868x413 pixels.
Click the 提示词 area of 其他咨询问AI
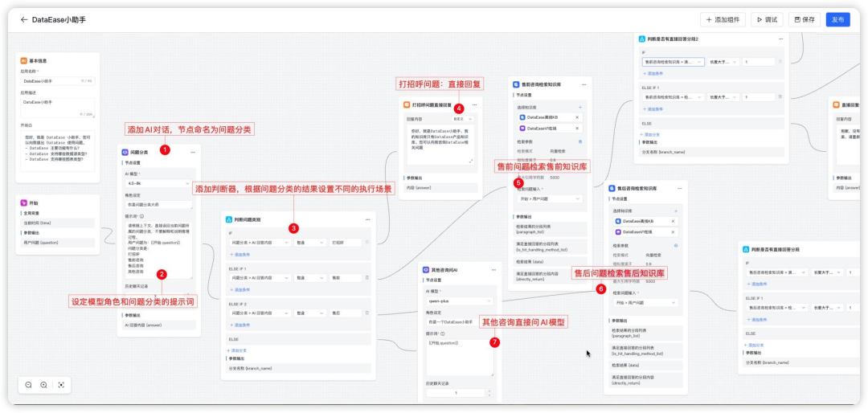click(x=460, y=357)
